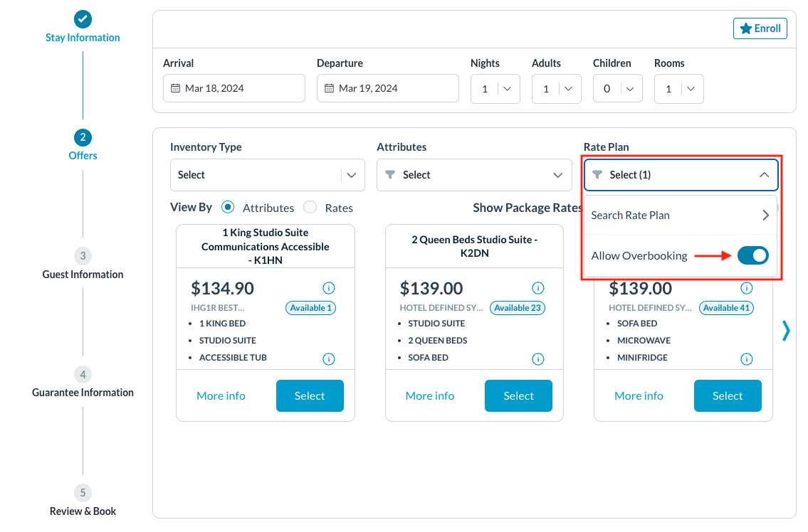Expand the Attributes filter dropdown

click(x=473, y=175)
